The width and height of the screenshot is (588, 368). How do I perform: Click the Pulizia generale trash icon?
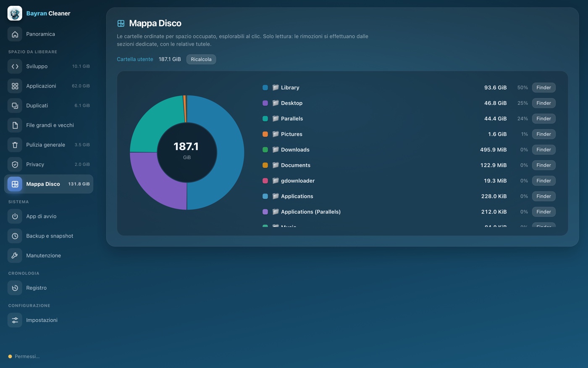point(15,145)
